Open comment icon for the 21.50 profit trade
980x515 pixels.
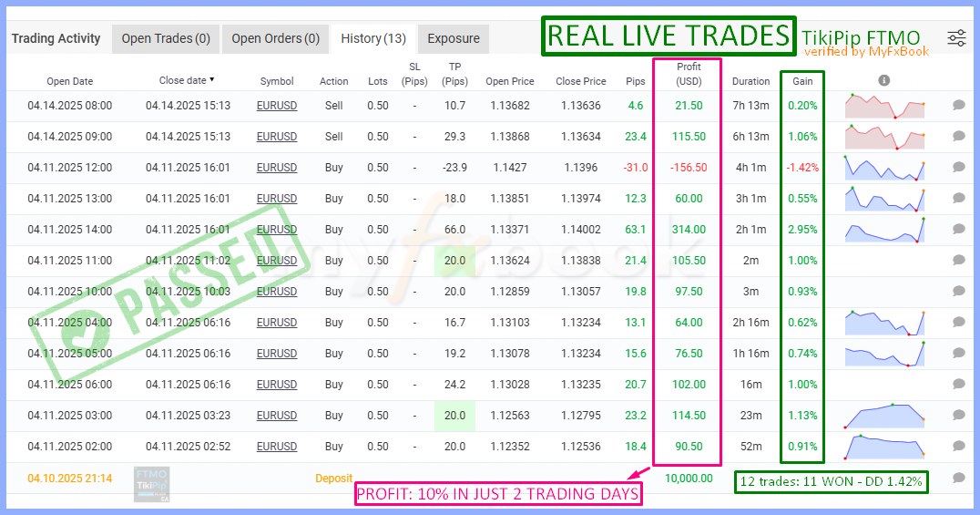click(x=959, y=105)
